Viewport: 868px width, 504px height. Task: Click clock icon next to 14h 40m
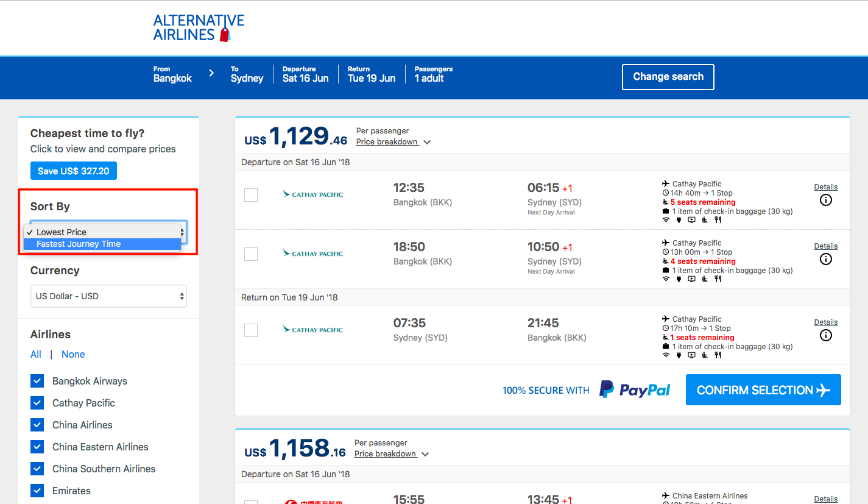pos(666,193)
